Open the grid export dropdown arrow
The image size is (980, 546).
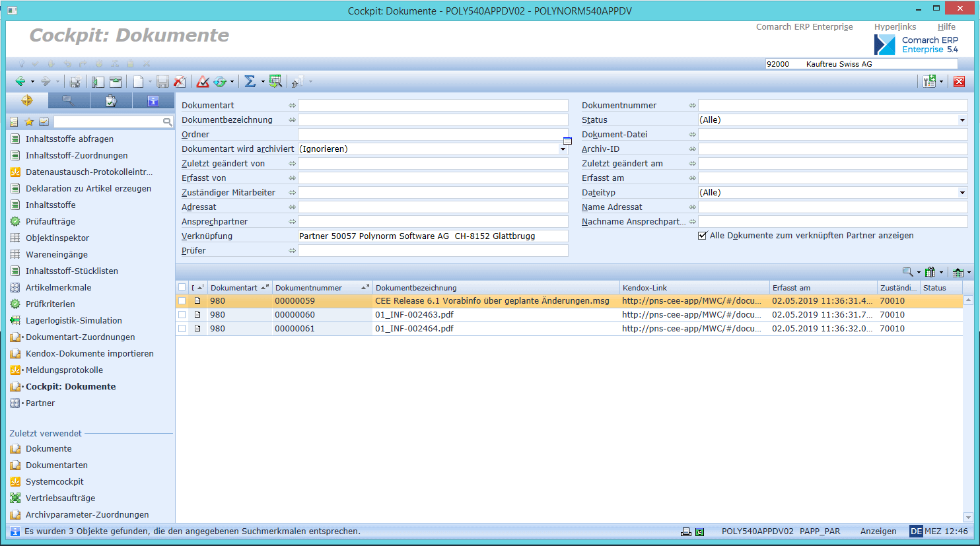coord(969,273)
